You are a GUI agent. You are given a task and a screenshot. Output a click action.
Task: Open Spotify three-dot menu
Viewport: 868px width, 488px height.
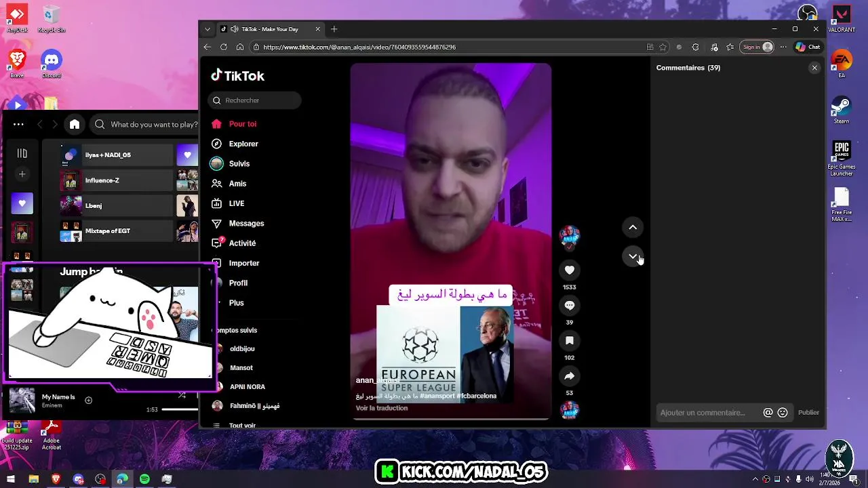(x=18, y=124)
